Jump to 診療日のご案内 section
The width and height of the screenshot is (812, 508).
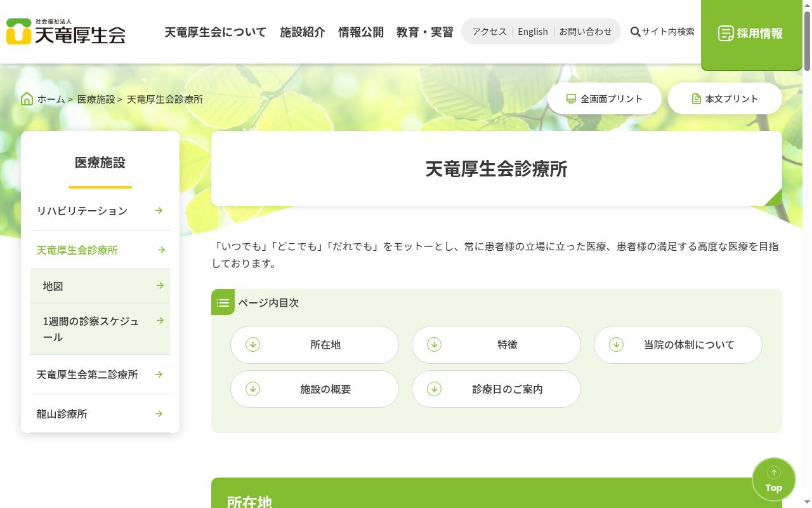pos(496,389)
